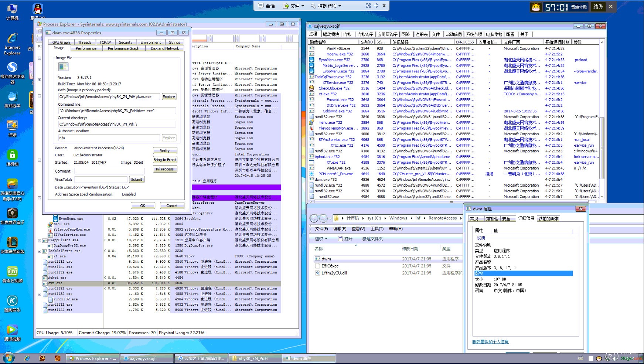Open the TCP/IP tab

point(105,42)
